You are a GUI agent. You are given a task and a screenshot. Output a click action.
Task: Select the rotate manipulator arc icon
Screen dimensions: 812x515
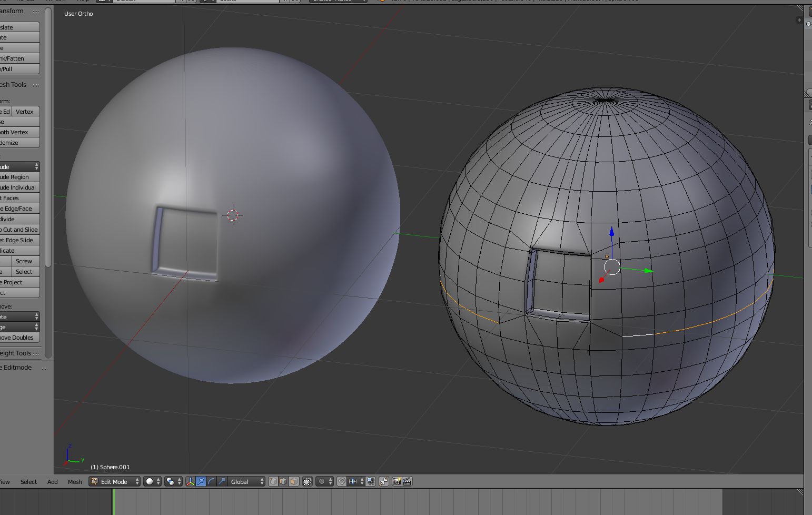click(x=211, y=481)
